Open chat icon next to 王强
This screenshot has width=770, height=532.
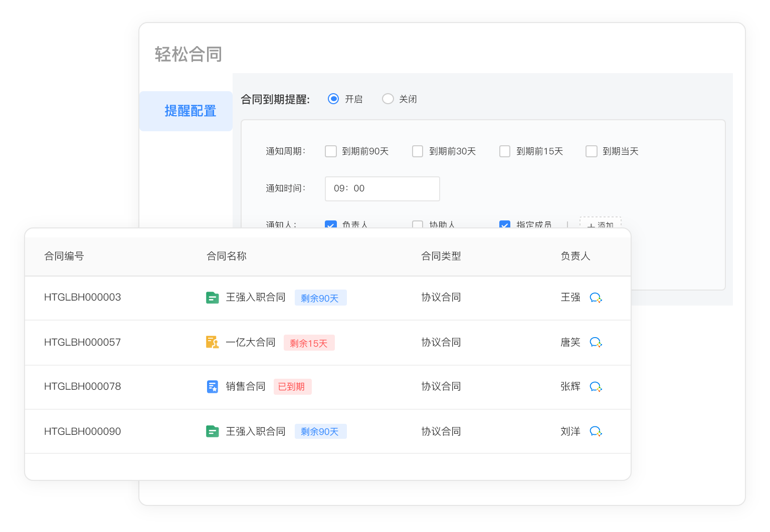point(596,298)
